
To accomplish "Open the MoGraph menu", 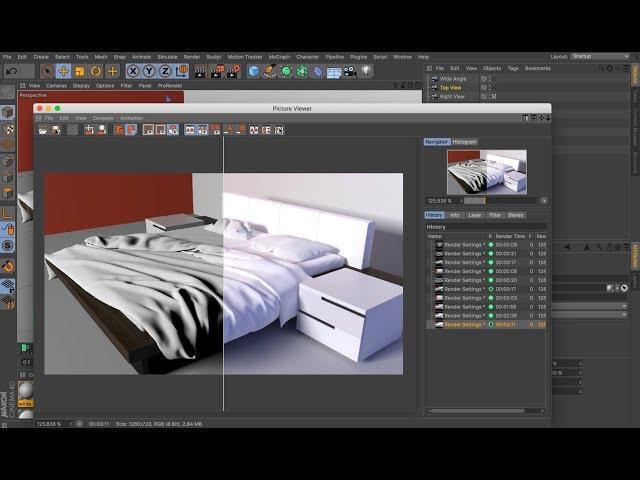I will tap(279, 57).
